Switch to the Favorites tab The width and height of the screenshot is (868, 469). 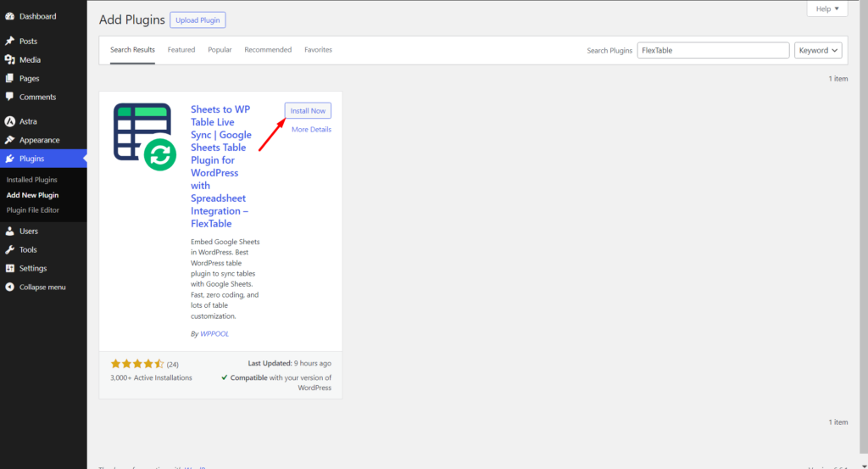pos(319,50)
